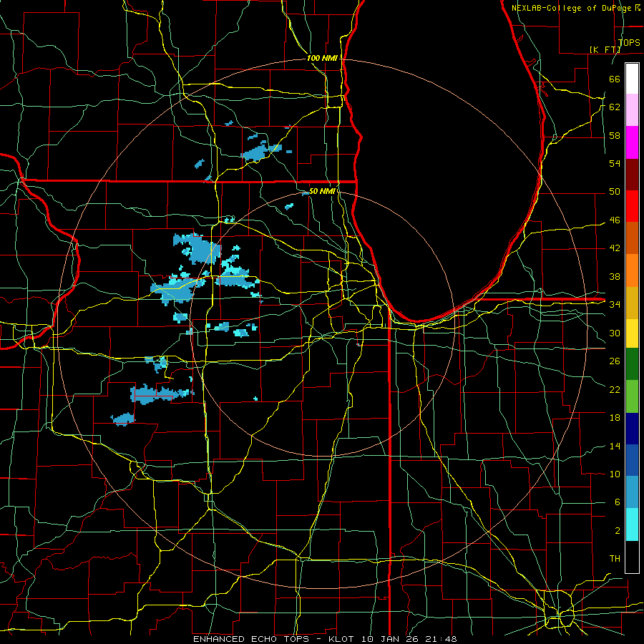Click the 21:48 timestamp in the caption

441,639
